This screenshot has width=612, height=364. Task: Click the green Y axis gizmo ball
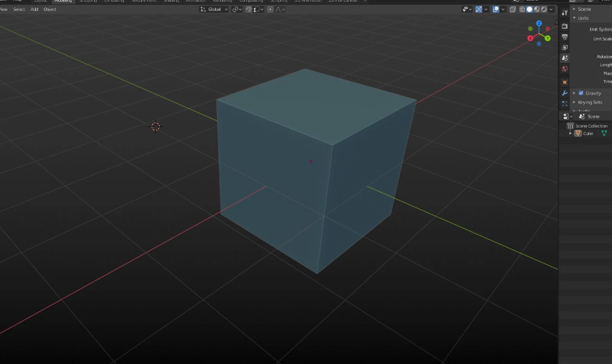point(547,38)
